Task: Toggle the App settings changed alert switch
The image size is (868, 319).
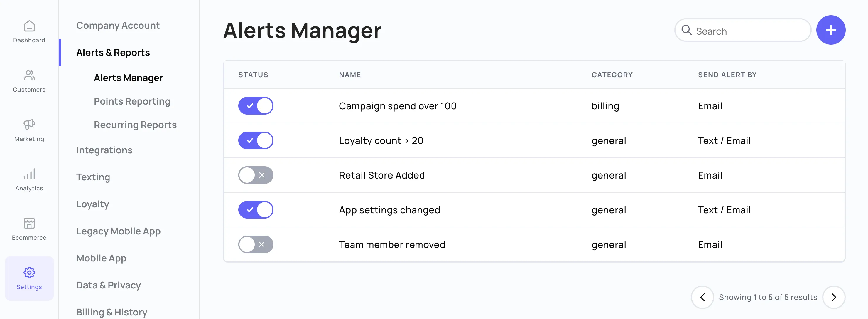Action: coord(256,210)
